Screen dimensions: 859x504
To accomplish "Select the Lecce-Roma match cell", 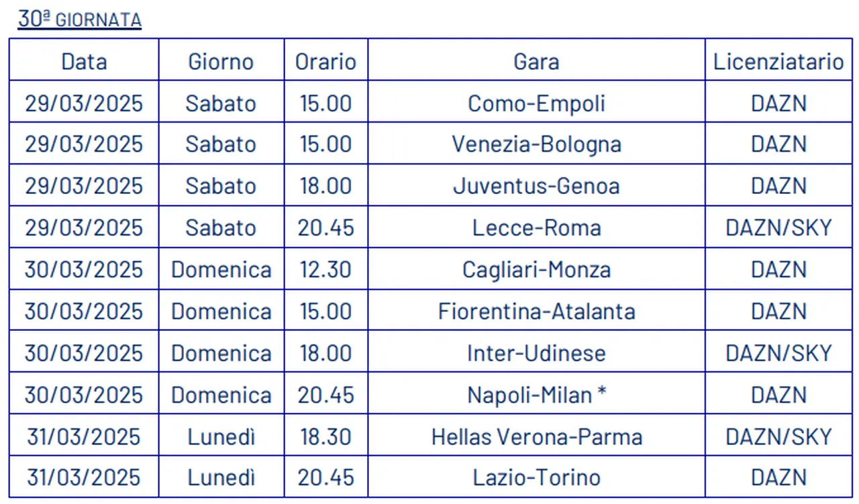I will pyautogui.click(x=536, y=228).
